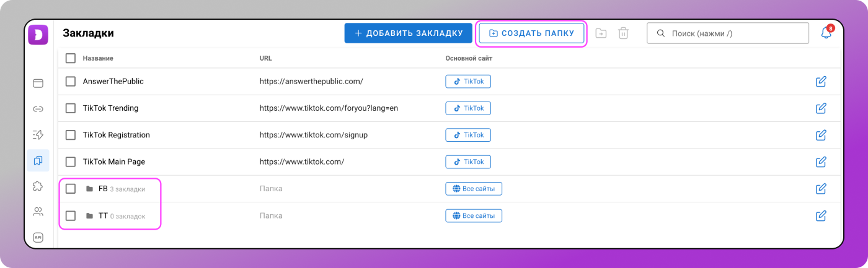Click the Название column header

pos(98,58)
